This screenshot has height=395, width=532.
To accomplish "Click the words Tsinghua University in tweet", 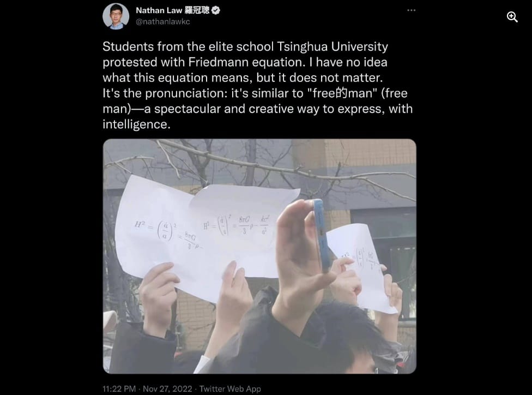I will pyautogui.click(x=332, y=46).
